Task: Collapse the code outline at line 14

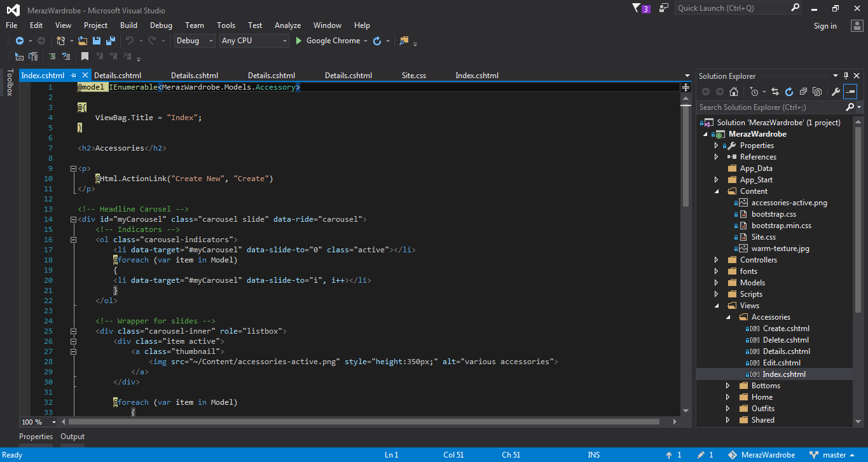Action: click(73, 219)
